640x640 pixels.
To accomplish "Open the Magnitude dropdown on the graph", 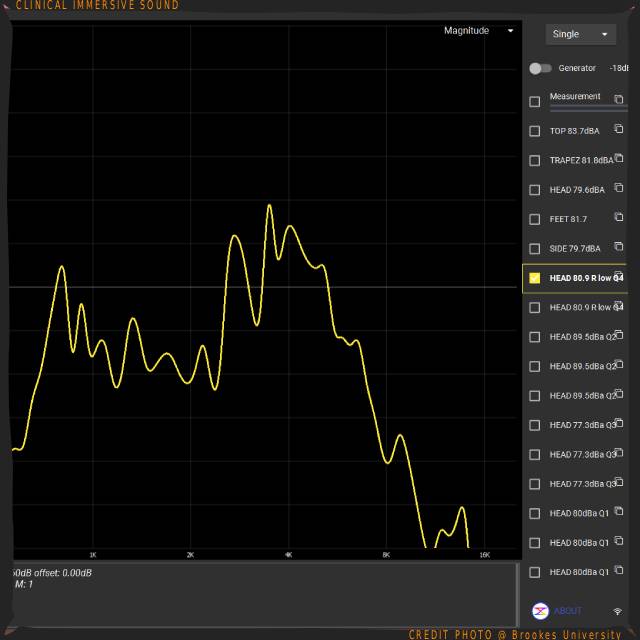I will coord(478,31).
